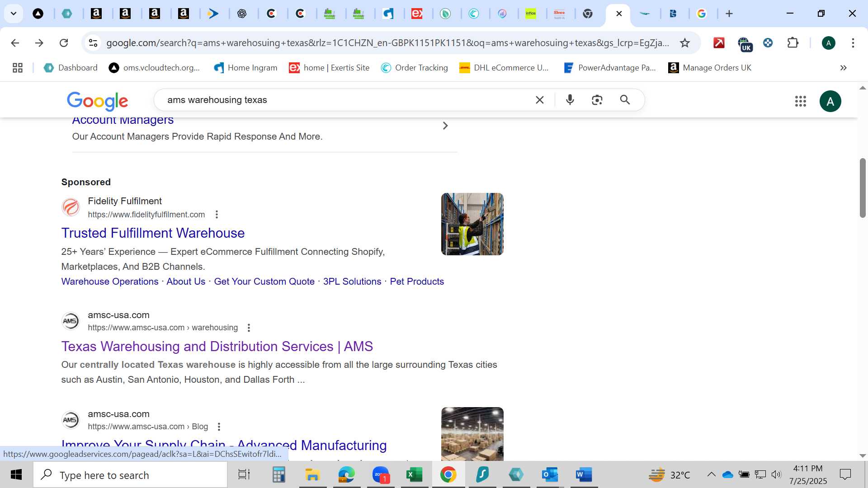Click 3PL Solutions sitelink
The height and width of the screenshot is (488, 868).
352,282
